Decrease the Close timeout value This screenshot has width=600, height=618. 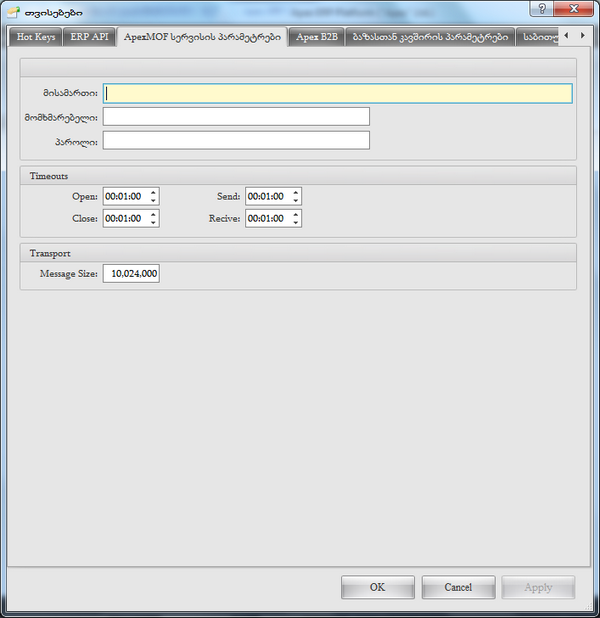[x=153, y=222]
